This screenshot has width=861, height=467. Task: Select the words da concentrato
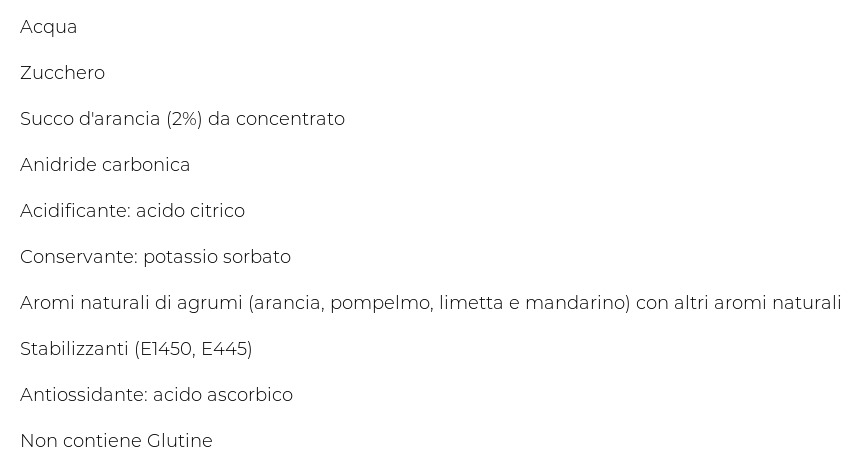click(276, 119)
